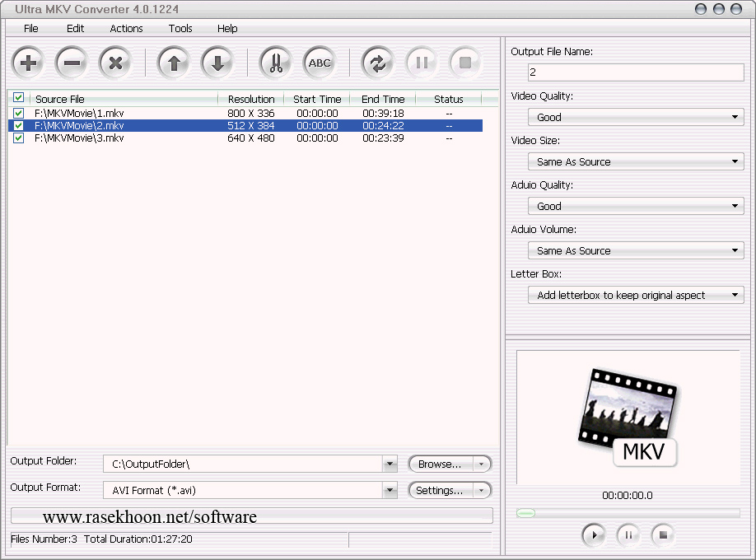Click the Browse button for output folder

pyautogui.click(x=441, y=464)
